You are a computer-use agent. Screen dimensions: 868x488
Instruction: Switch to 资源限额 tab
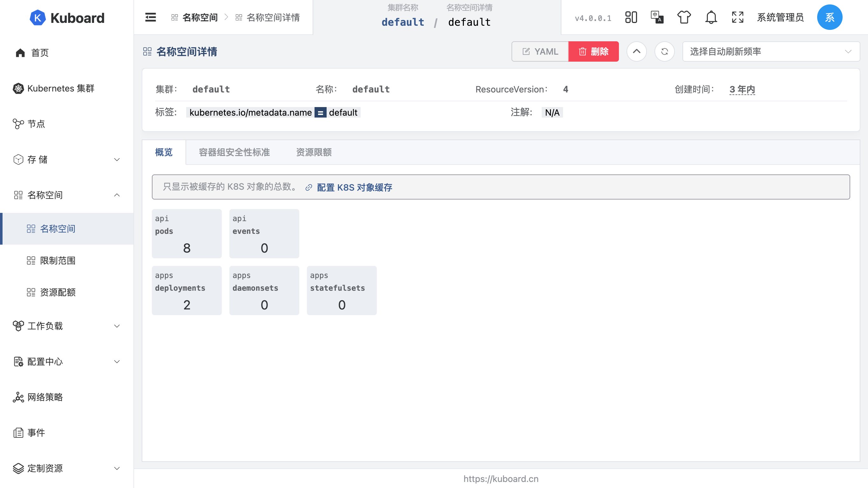[314, 152]
